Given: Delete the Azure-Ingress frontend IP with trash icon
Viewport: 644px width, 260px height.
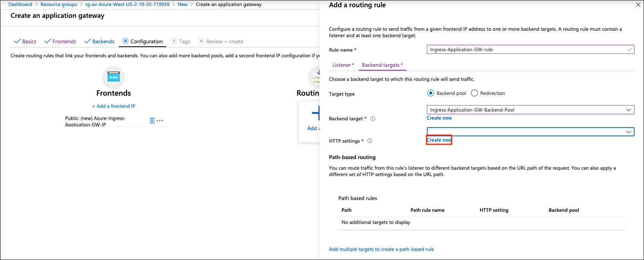Looking at the screenshot, I should tap(152, 121).
